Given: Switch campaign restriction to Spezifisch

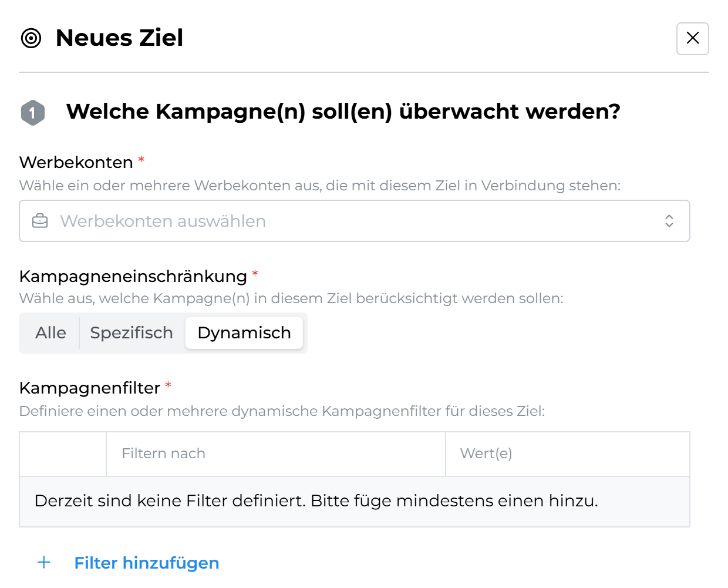Looking at the screenshot, I should [132, 333].
